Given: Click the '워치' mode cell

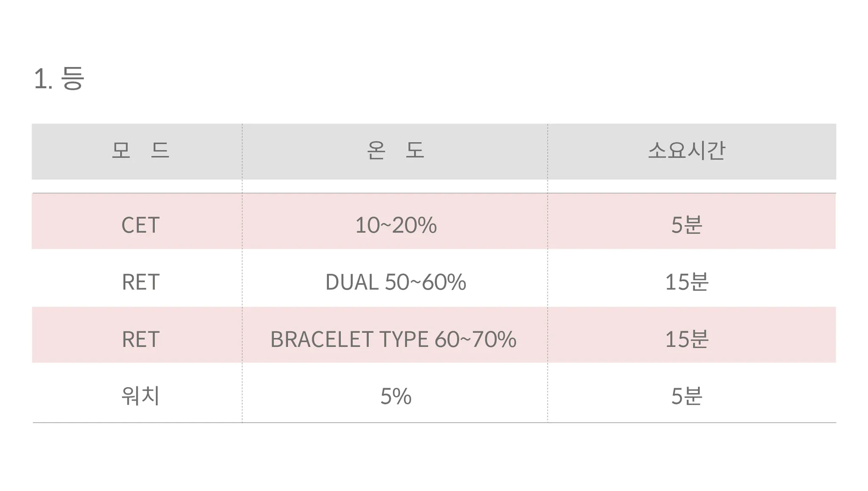Looking at the screenshot, I should point(140,396).
